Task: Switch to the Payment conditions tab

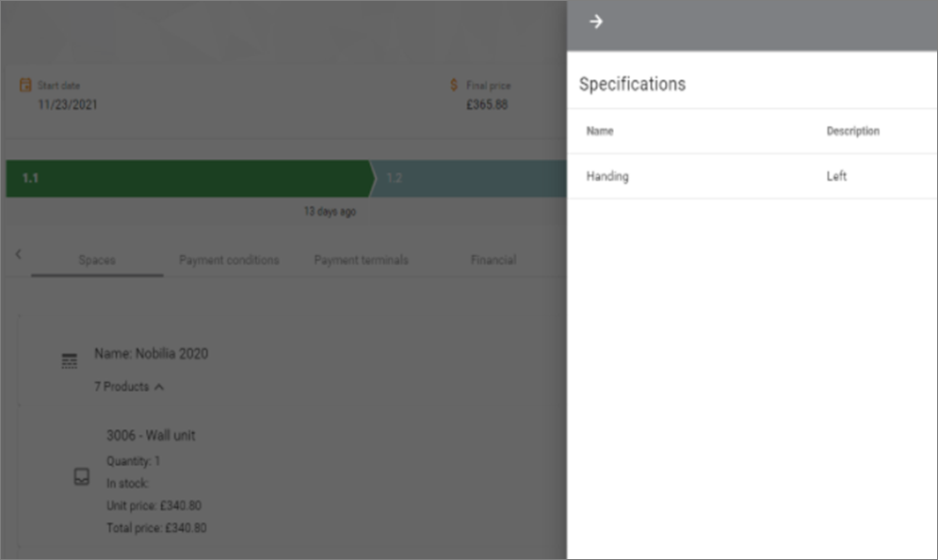Action: point(229,260)
